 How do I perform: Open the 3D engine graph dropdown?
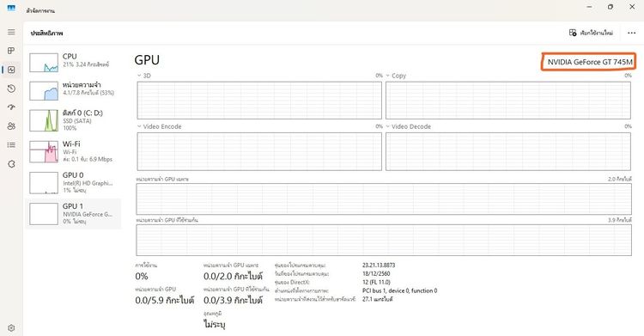[x=143, y=76]
